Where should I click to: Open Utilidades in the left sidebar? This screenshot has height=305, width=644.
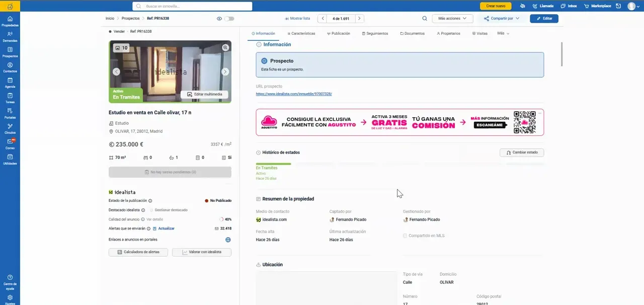coord(10,160)
